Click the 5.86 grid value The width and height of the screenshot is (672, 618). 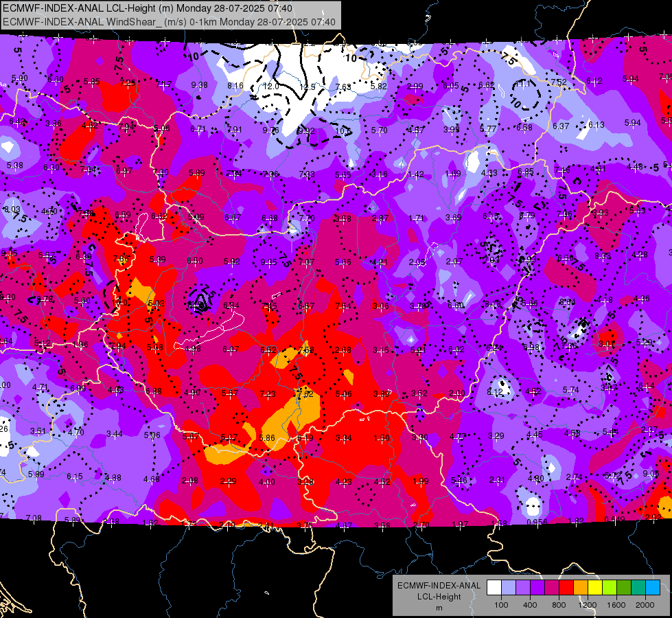pos(267,437)
